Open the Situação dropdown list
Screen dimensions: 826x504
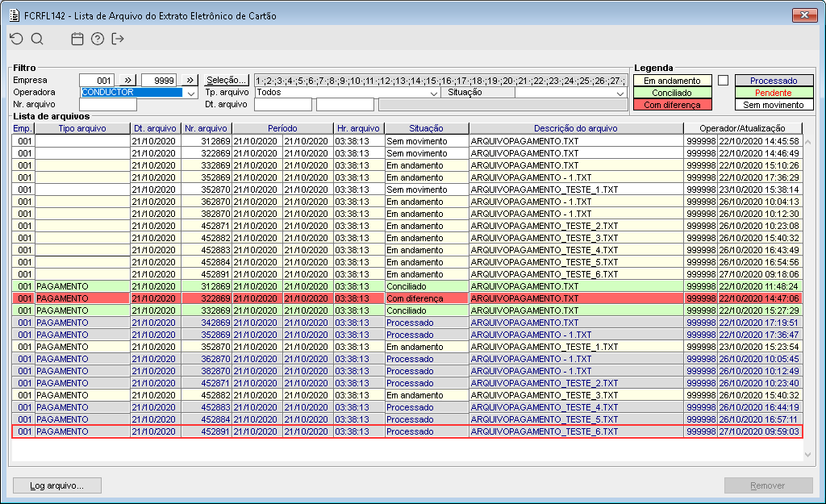tap(619, 93)
